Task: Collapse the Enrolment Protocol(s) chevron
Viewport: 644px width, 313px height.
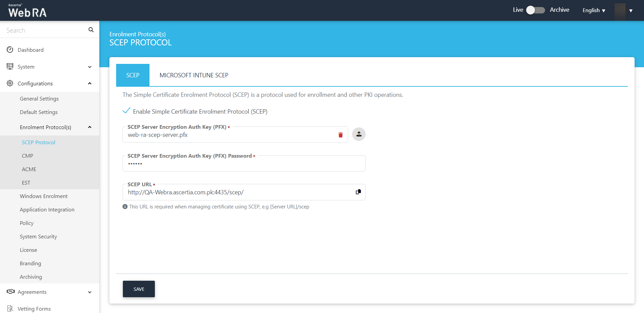Action: [90, 127]
